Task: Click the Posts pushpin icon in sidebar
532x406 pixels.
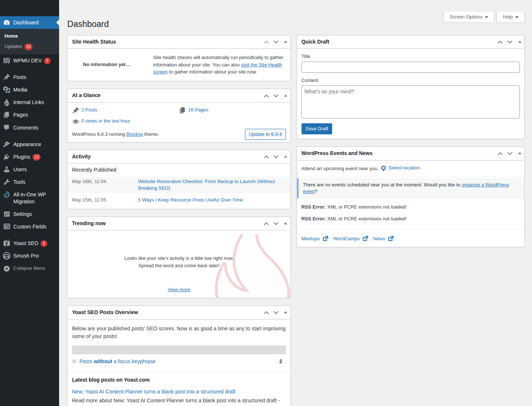Action: coord(7,77)
